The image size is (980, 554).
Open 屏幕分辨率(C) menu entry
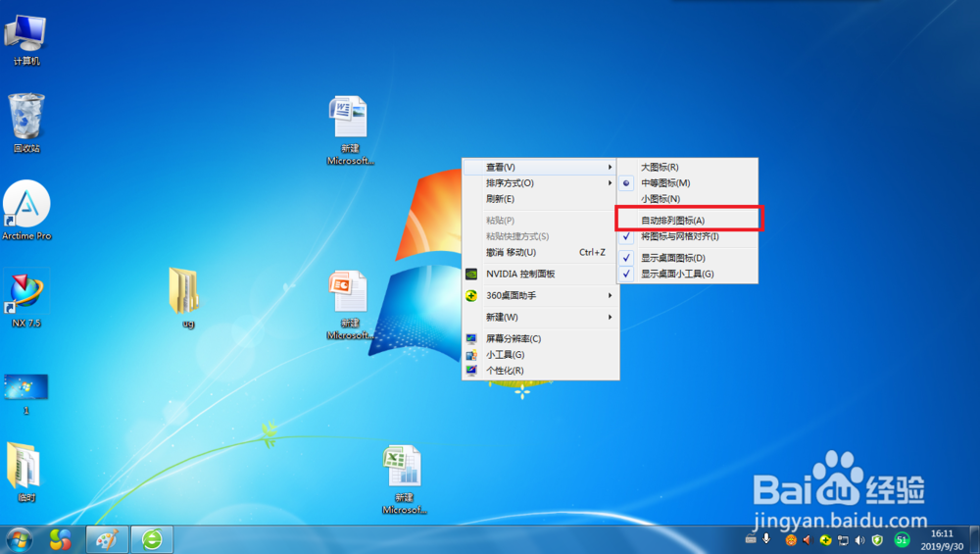541,338
